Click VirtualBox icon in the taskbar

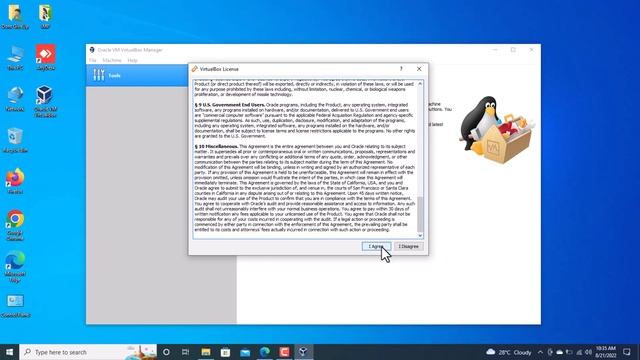click(303, 352)
